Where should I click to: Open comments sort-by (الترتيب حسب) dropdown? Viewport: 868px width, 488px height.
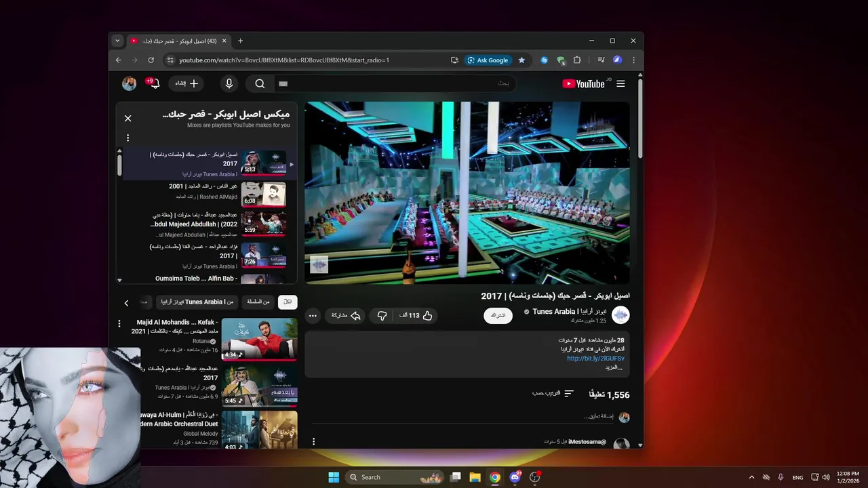pyautogui.click(x=553, y=394)
